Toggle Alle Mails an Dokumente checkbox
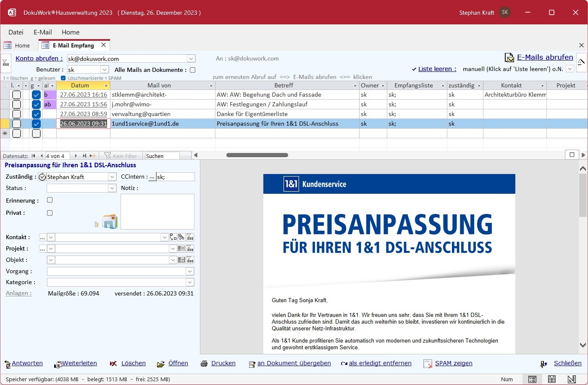Image resolution: width=588 pixels, height=385 pixels. (193, 70)
